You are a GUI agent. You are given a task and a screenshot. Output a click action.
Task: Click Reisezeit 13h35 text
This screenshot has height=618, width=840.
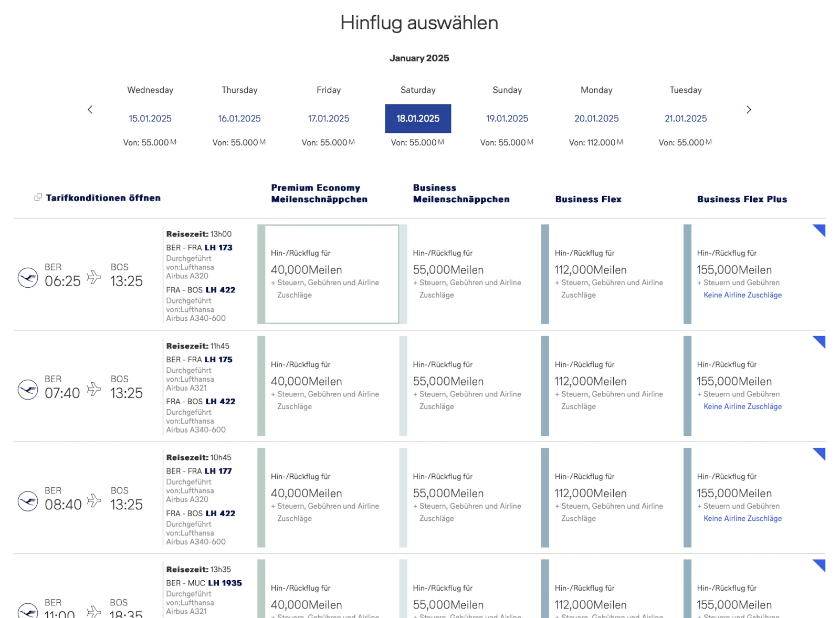tap(198, 569)
